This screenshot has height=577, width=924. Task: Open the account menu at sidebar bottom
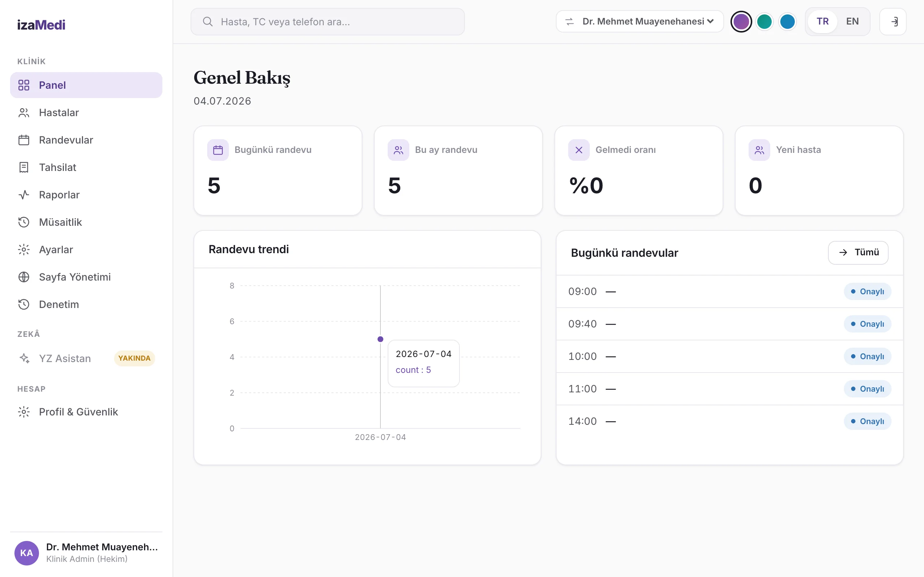click(86, 553)
